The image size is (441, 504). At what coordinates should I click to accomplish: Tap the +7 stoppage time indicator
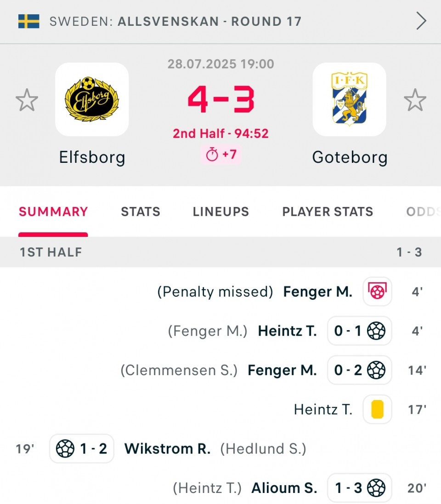click(221, 155)
